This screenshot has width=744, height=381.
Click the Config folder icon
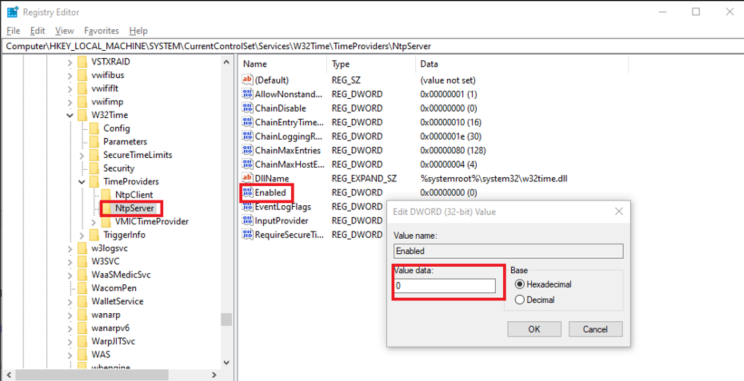click(x=94, y=128)
